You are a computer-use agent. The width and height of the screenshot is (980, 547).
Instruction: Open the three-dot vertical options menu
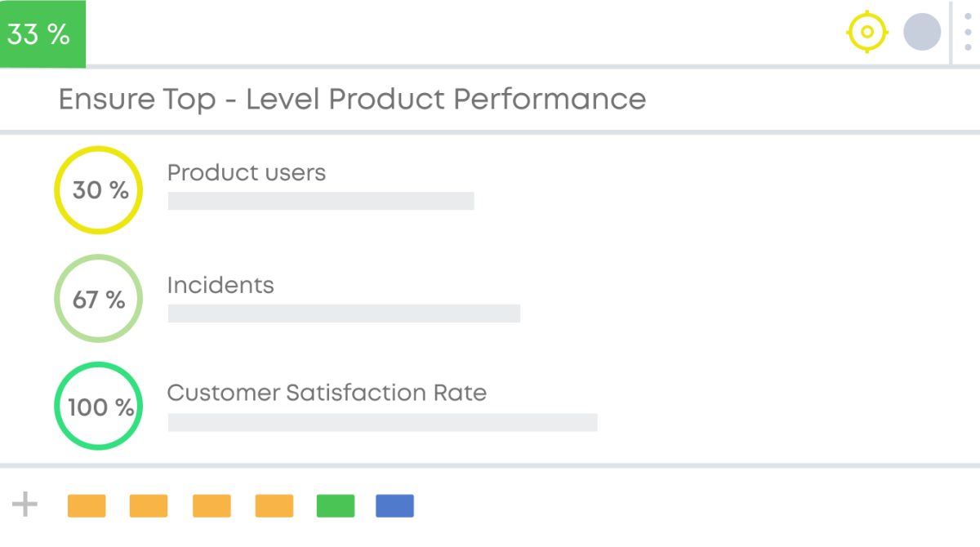(968, 33)
